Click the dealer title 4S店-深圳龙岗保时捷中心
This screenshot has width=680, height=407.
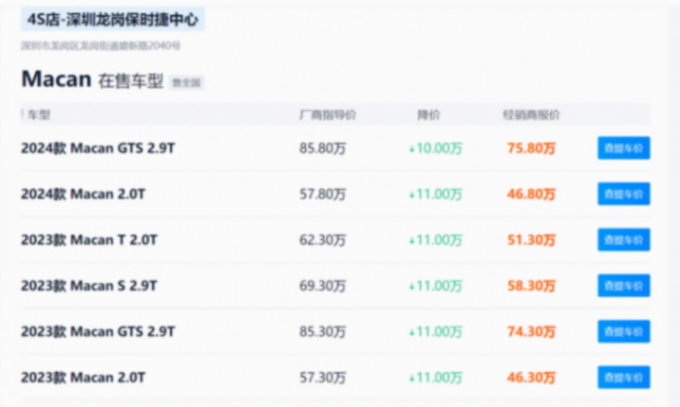click(113, 20)
